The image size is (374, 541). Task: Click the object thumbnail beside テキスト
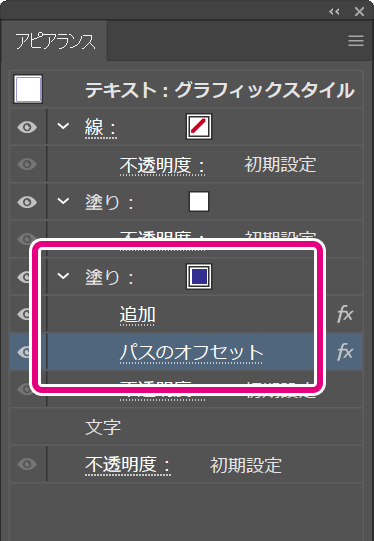click(x=28, y=89)
